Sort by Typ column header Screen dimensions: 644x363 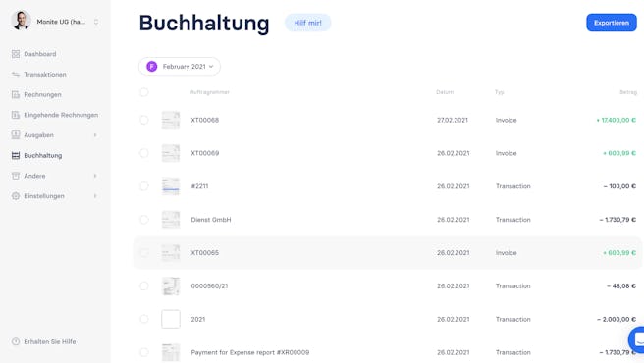point(500,92)
